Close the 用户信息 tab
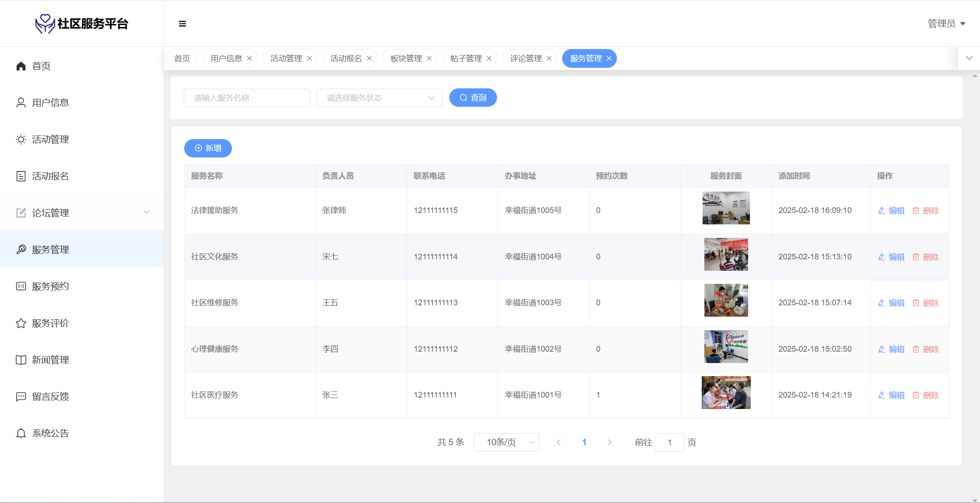Viewport: 980px width, 503px height. click(249, 59)
